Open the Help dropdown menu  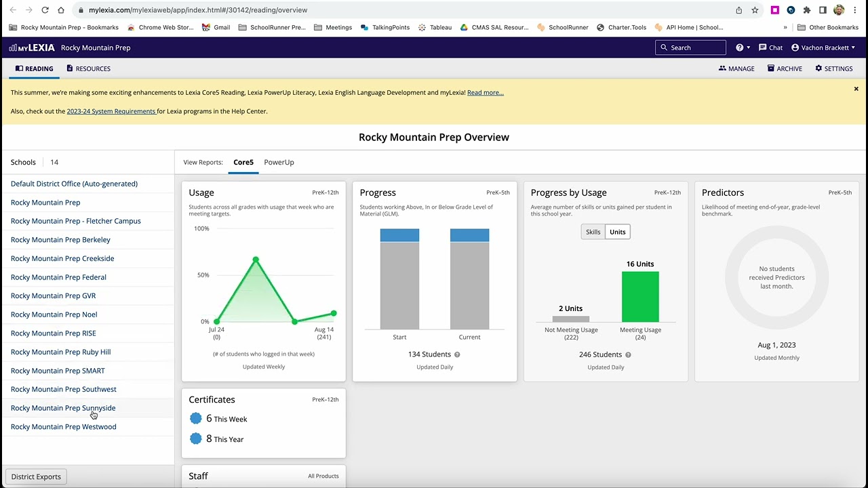tap(743, 47)
